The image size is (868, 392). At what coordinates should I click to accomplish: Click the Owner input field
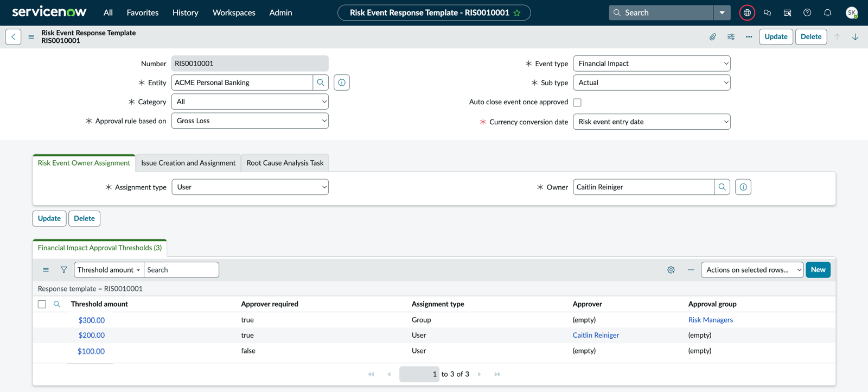pos(643,187)
